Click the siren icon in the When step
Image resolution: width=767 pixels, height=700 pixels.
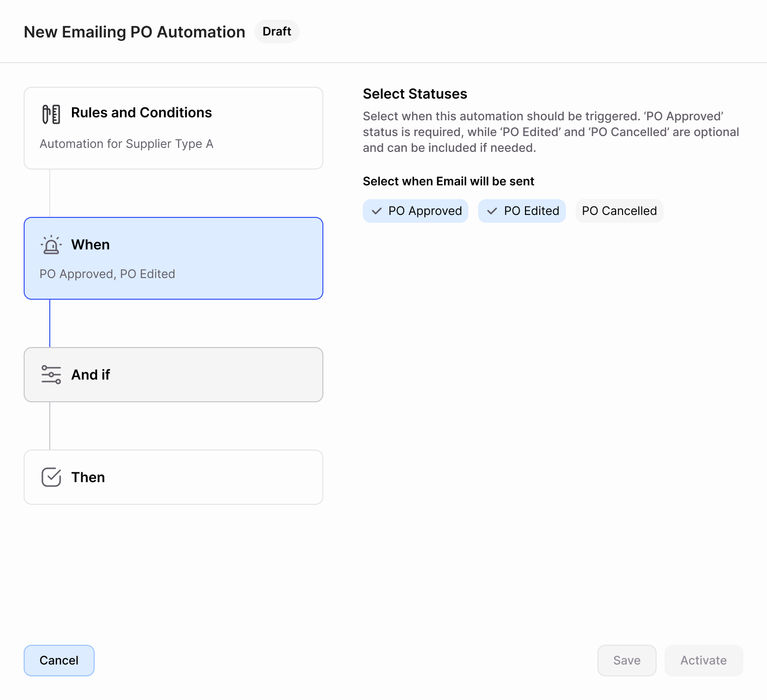coord(51,244)
